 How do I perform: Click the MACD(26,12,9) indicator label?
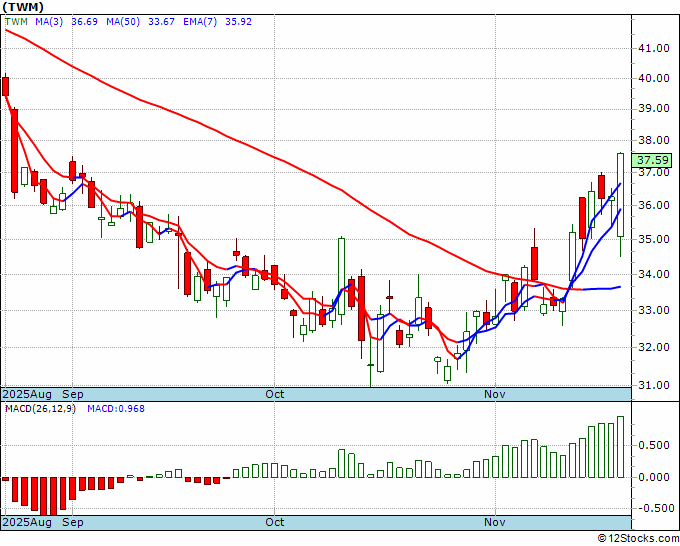point(40,409)
